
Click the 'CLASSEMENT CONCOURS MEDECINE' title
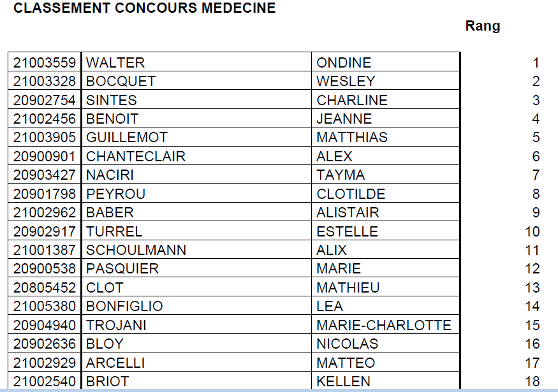tap(145, 8)
